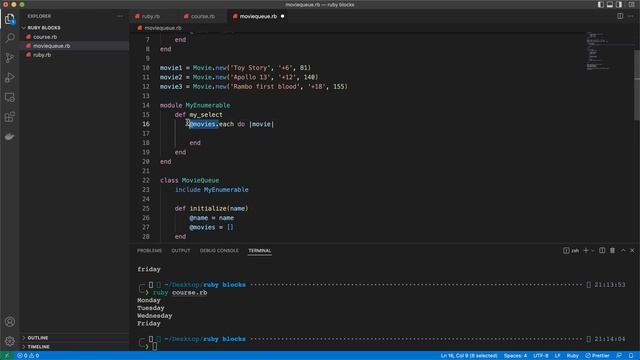Viewport: 640px width, 360px height.
Task: Open the feedback icon in status bar
Action: tap(619, 356)
